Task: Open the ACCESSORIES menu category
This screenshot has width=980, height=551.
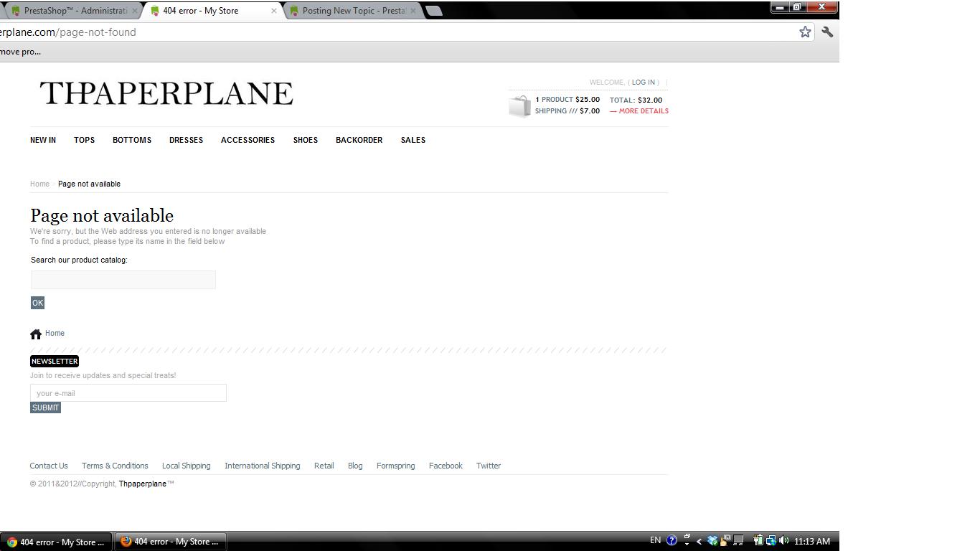Action: point(248,140)
